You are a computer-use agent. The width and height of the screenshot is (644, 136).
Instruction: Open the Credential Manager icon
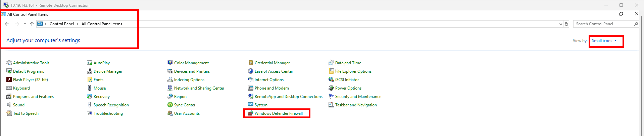(x=251, y=63)
